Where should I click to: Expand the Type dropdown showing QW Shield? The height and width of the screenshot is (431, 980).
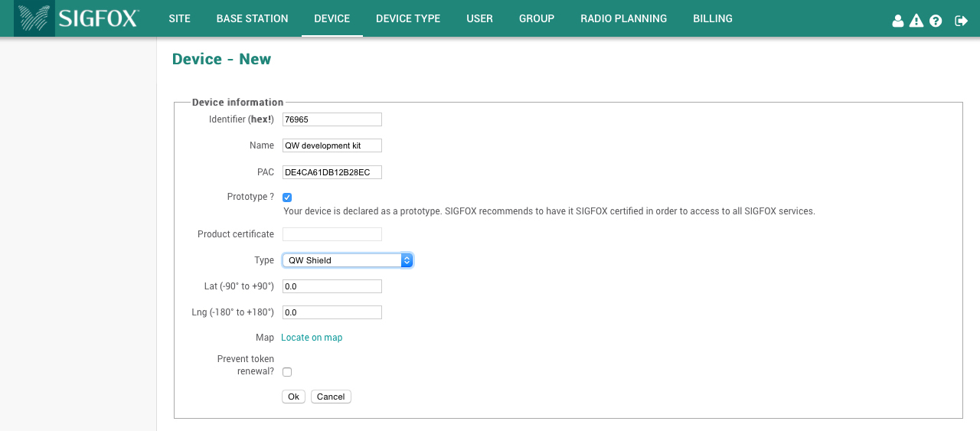[x=348, y=260]
